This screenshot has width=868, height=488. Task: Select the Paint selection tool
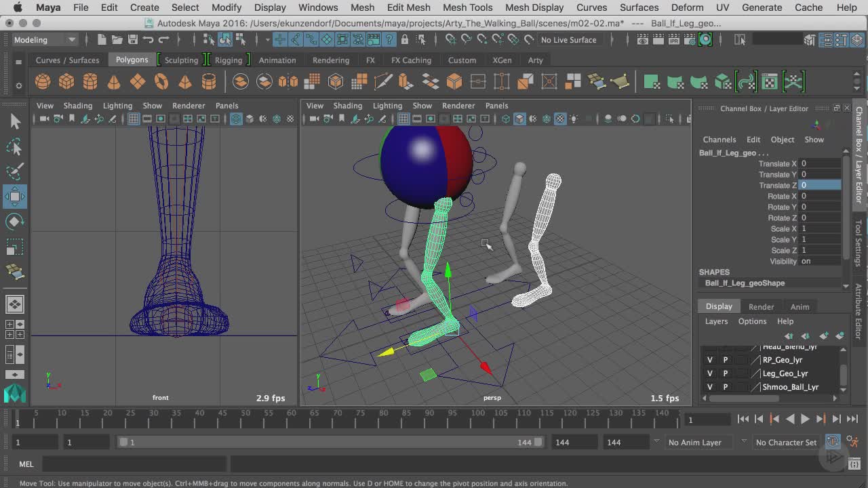pyautogui.click(x=15, y=171)
